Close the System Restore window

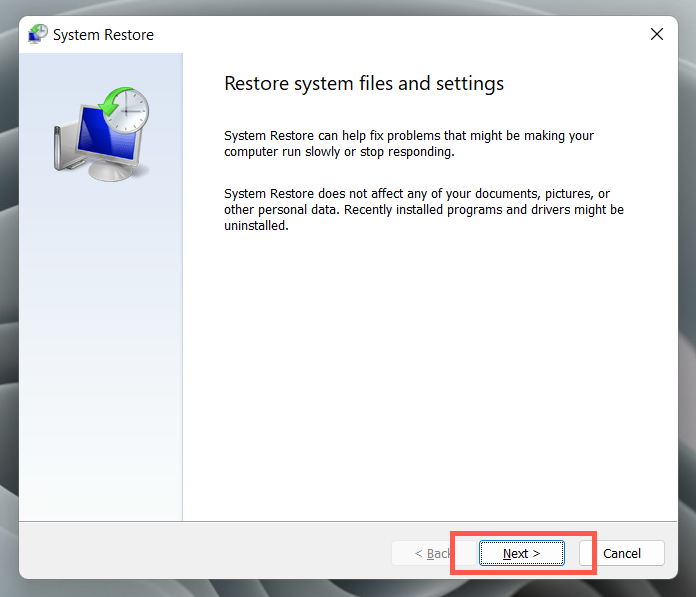click(x=656, y=34)
